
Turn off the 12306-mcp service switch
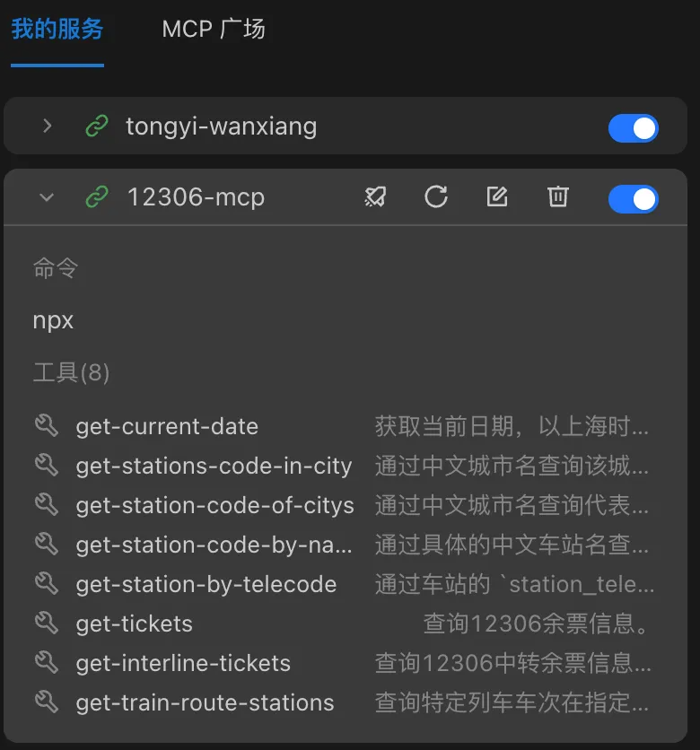(x=633, y=199)
